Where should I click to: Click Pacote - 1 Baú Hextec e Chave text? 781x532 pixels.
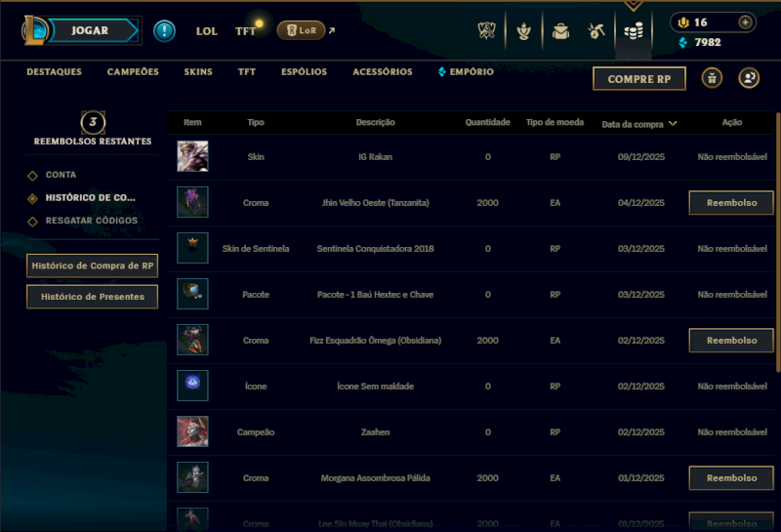click(x=375, y=295)
